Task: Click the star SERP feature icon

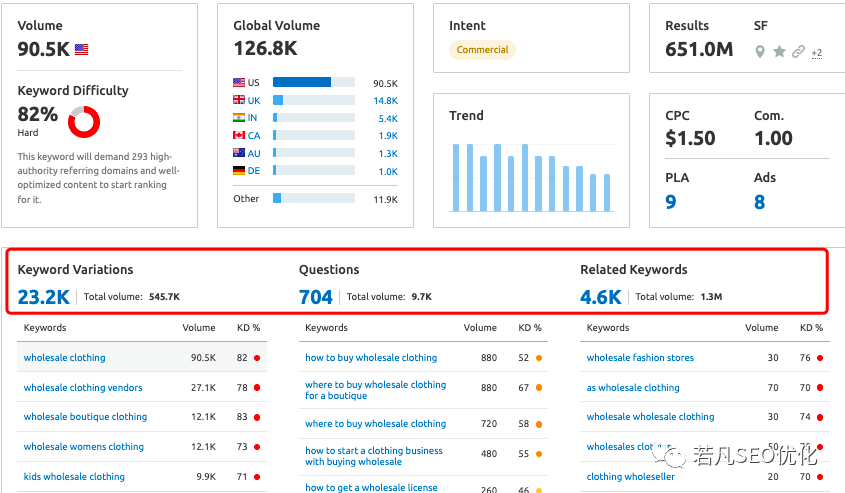Action: click(780, 52)
